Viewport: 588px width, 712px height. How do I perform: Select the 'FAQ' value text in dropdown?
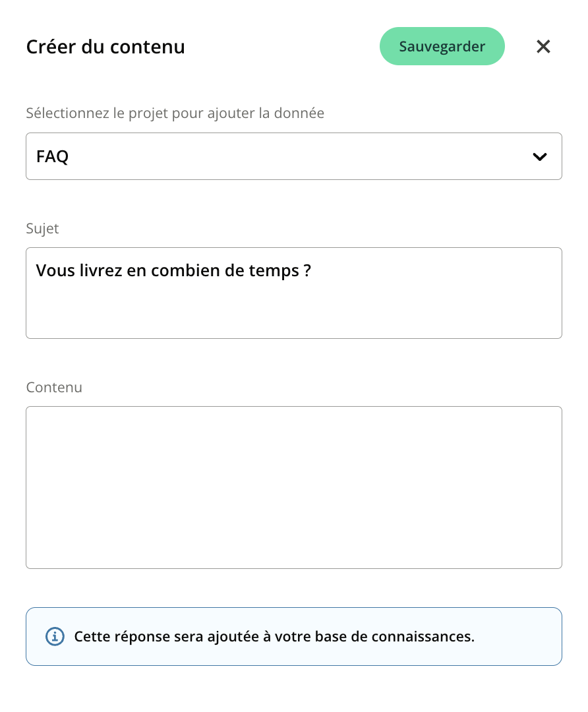[53, 157]
